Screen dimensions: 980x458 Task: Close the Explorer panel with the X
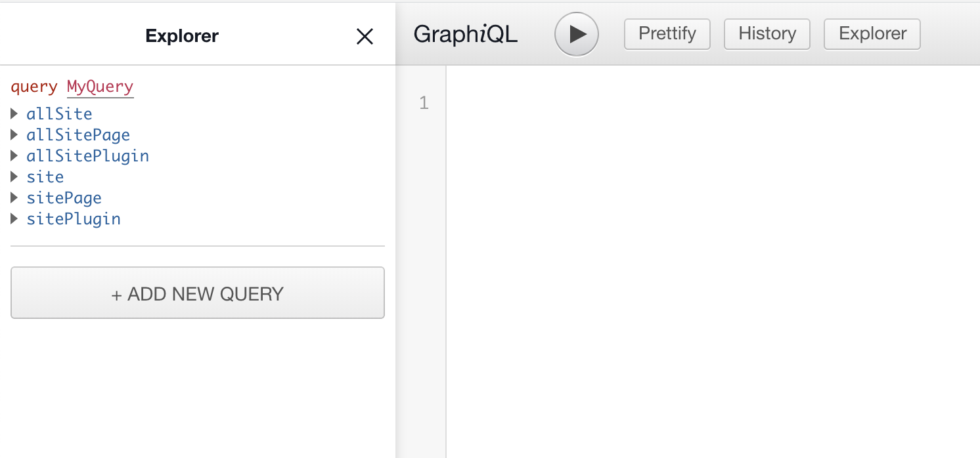pyautogui.click(x=364, y=37)
